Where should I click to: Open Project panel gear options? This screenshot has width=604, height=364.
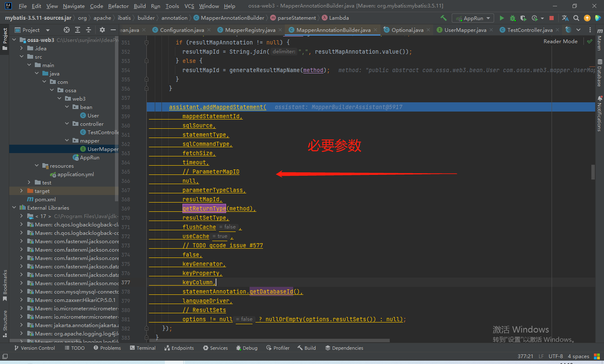[102, 30]
